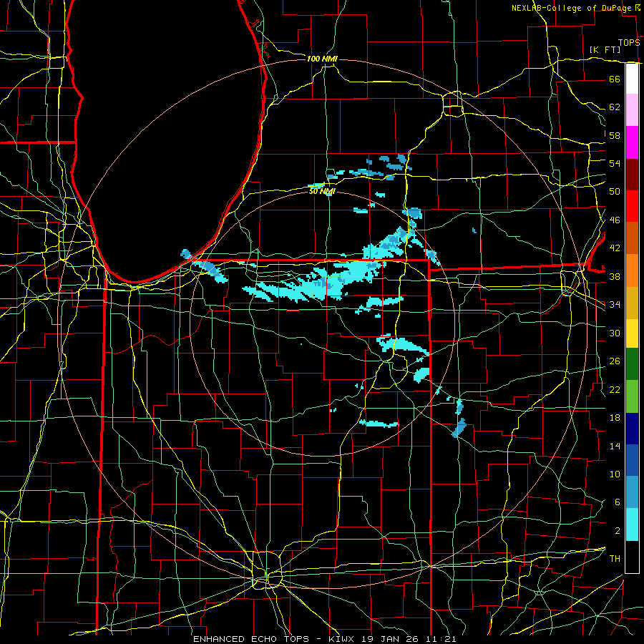
Task: Click the light orange legend swatch
Action: 632,270
